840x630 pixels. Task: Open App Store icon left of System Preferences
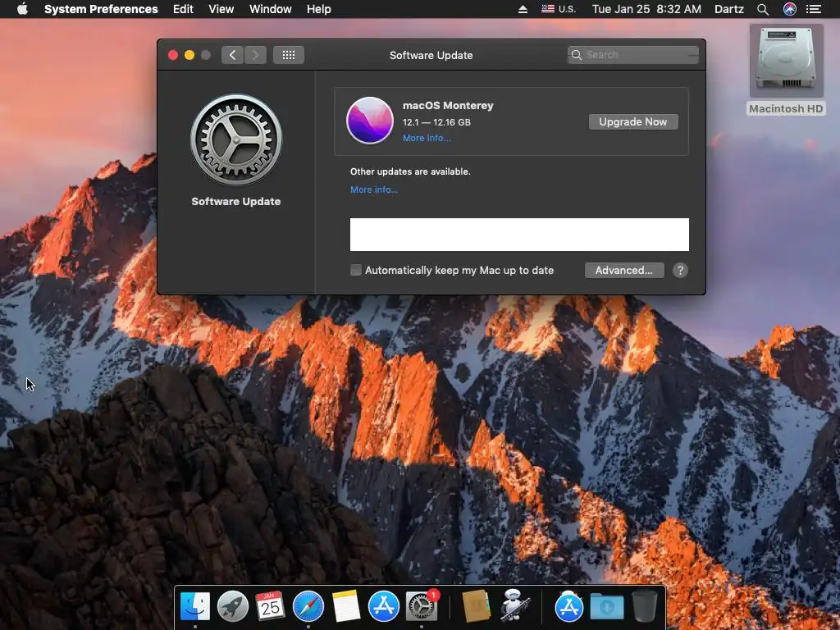pos(384,606)
